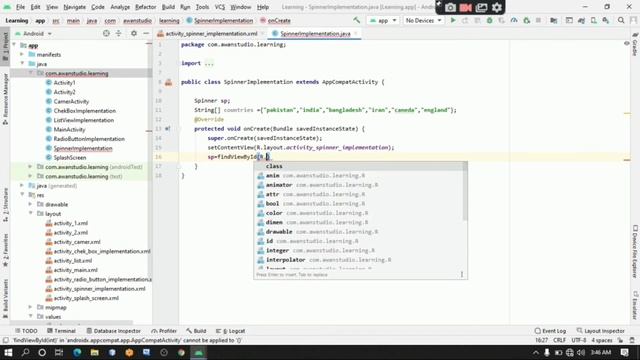Open SplashScreen class in project tree

70,157
